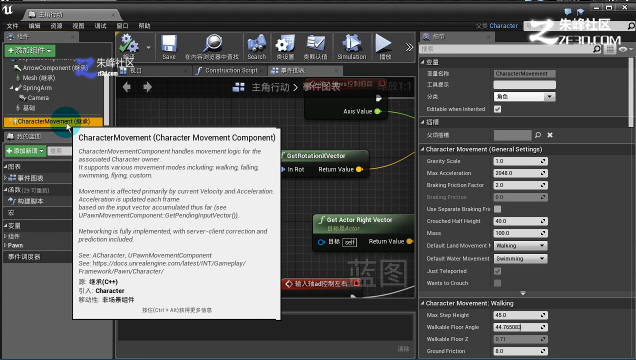Open the Help menu
This screenshot has width=636, height=360.
click(144, 26)
